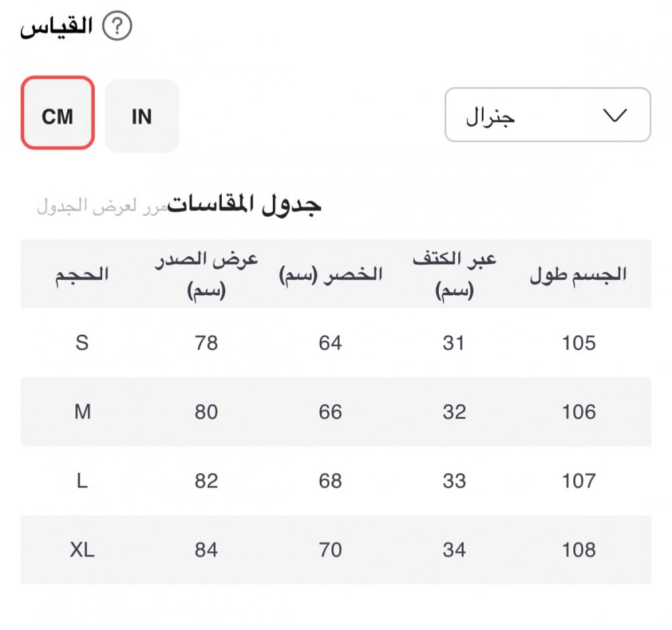Click the الخصر column header
This screenshot has width=672, height=630.
331,274
